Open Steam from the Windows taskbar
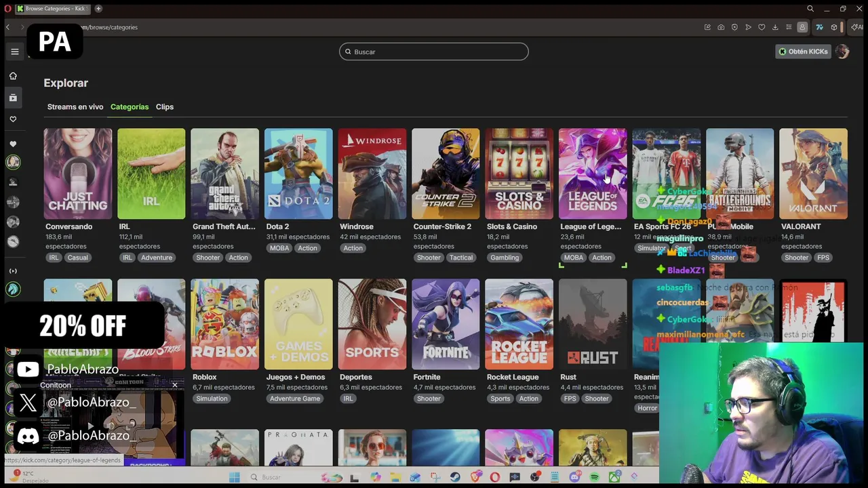This screenshot has width=868, height=488. point(455,477)
